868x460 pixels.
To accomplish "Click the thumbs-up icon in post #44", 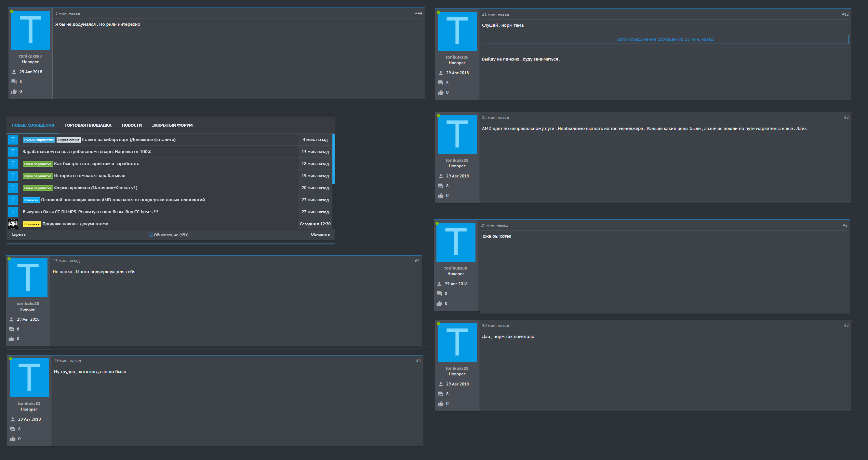I will (14, 91).
